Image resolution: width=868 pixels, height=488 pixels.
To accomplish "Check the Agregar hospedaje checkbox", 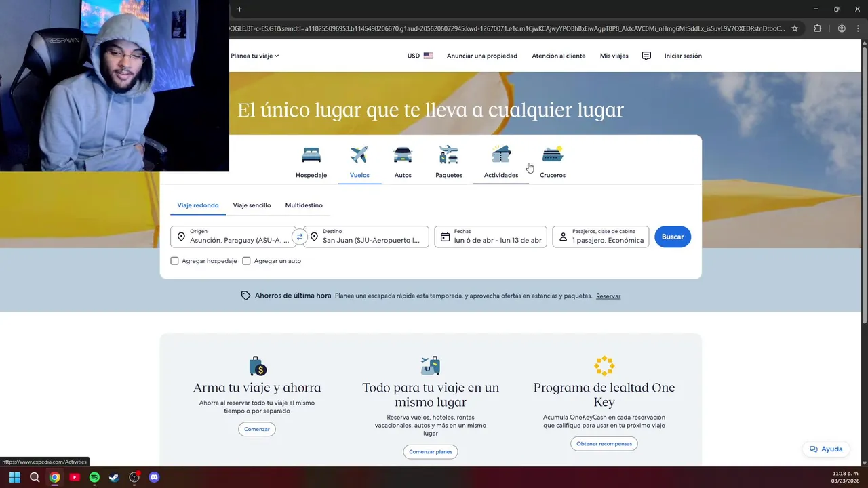I will point(174,261).
